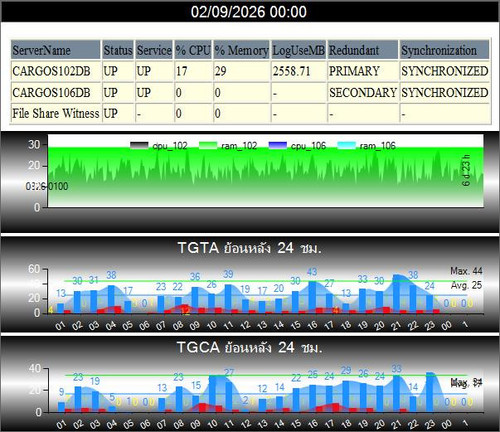Click the Avg. 25 label in TGTA chart

[x=466, y=285]
